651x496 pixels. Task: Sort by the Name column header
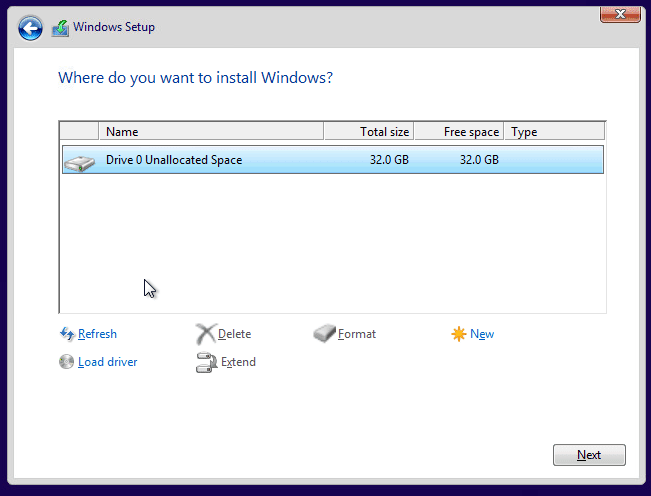[211, 132]
